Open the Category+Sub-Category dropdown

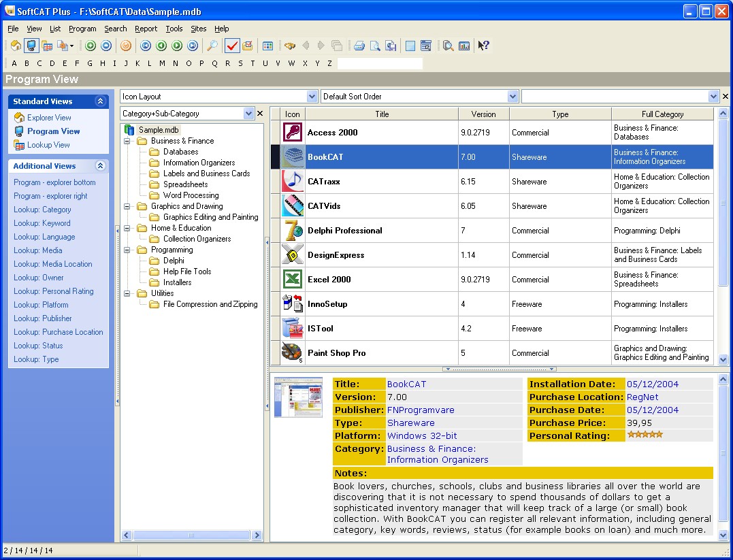[x=248, y=113]
